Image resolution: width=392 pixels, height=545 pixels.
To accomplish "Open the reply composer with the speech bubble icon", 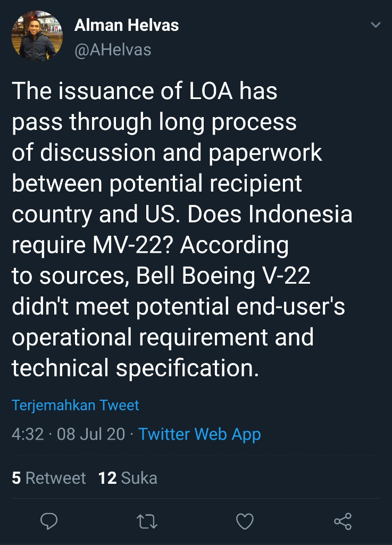I will coord(49,522).
